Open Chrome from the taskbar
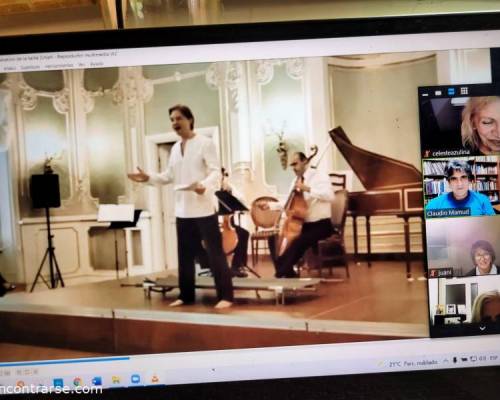 (x=77, y=381)
